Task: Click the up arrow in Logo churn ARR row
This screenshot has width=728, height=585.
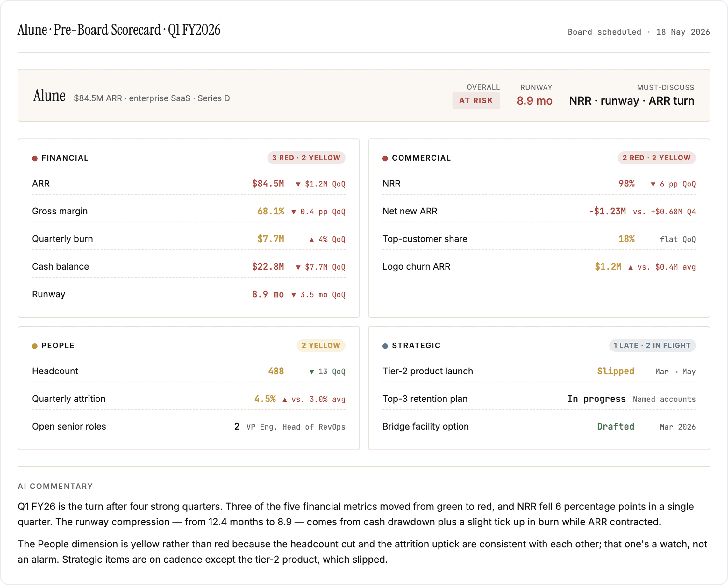Action: click(x=631, y=268)
